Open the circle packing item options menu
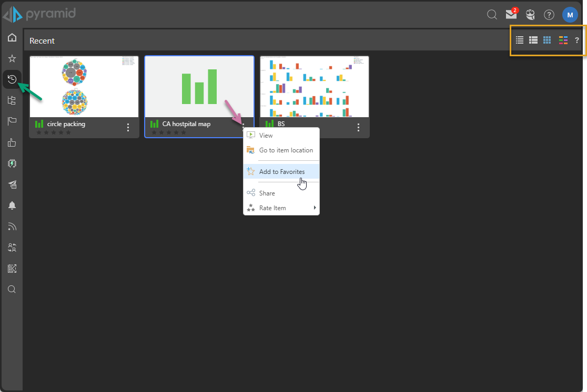The height and width of the screenshot is (392, 587). pyautogui.click(x=128, y=127)
